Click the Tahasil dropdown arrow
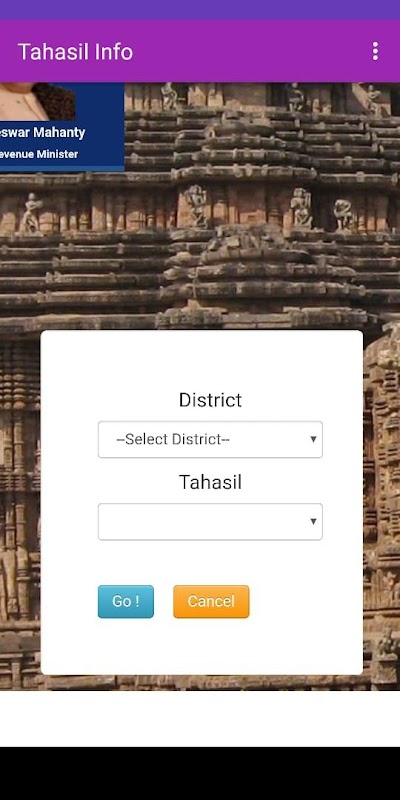 point(313,521)
